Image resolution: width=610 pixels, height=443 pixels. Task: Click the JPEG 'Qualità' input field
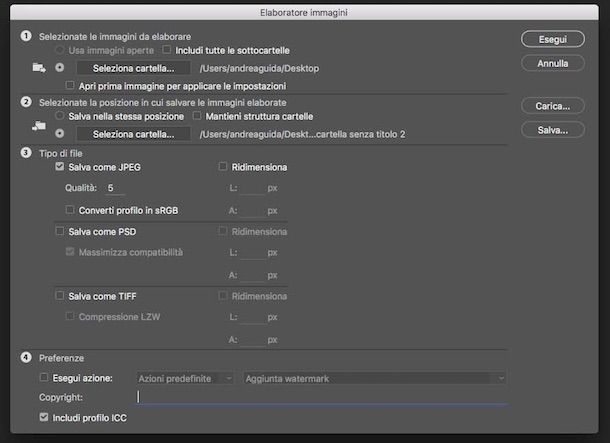click(115, 188)
